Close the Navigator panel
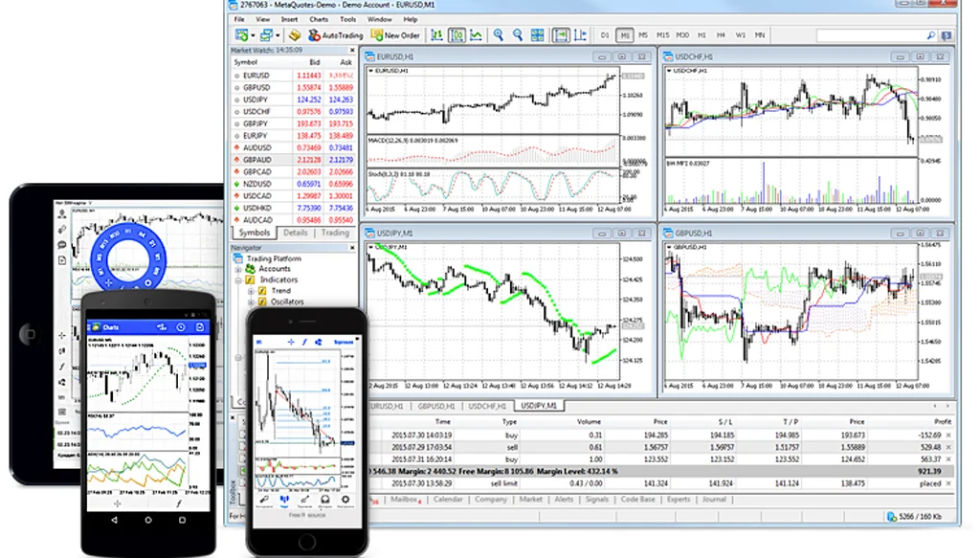Screen dimensions: 980x558 coord(352,247)
